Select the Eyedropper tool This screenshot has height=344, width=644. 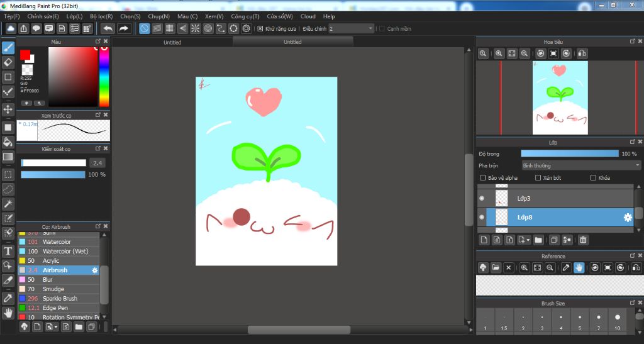tap(8, 297)
